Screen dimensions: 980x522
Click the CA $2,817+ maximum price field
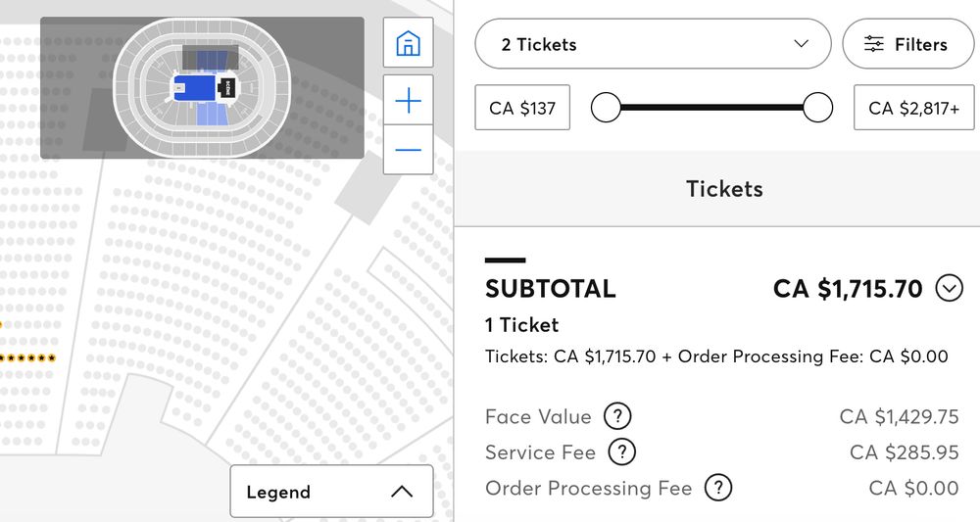pos(913,108)
